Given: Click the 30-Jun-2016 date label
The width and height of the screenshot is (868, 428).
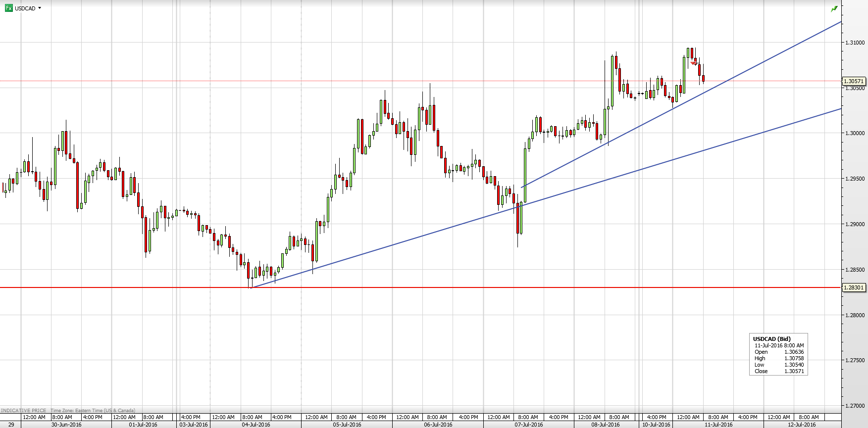Looking at the screenshot, I should 66,425.
